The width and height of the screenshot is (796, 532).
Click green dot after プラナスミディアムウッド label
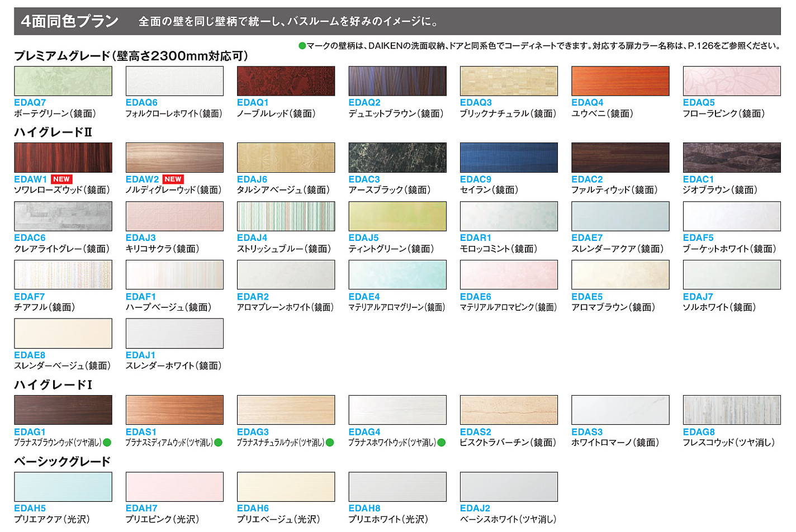tap(218, 443)
